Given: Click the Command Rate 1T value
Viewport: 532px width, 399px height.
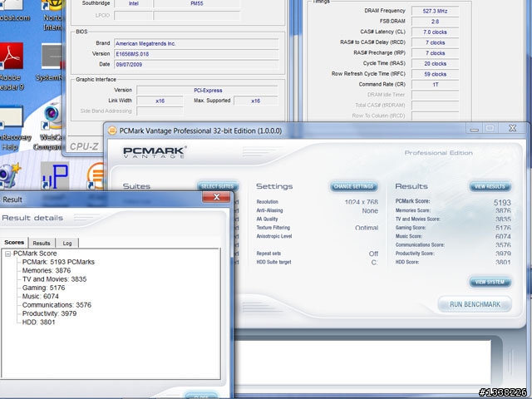Looking at the screenshot, I should [x=435, y=85].
